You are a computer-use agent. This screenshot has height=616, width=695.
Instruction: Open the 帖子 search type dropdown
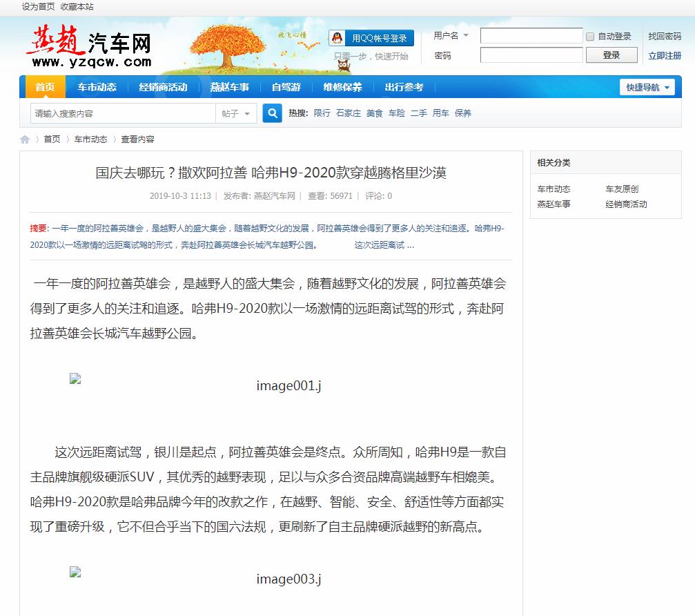point(235,113)
